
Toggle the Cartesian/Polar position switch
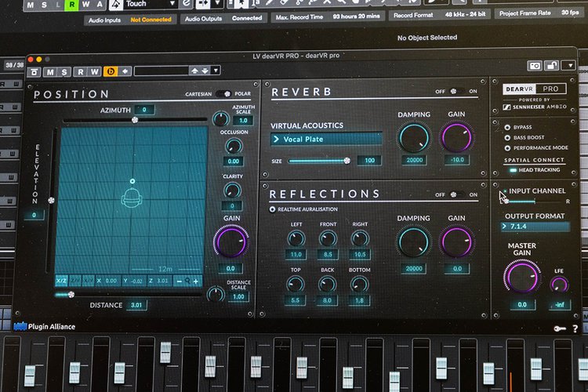coord(223,94)
